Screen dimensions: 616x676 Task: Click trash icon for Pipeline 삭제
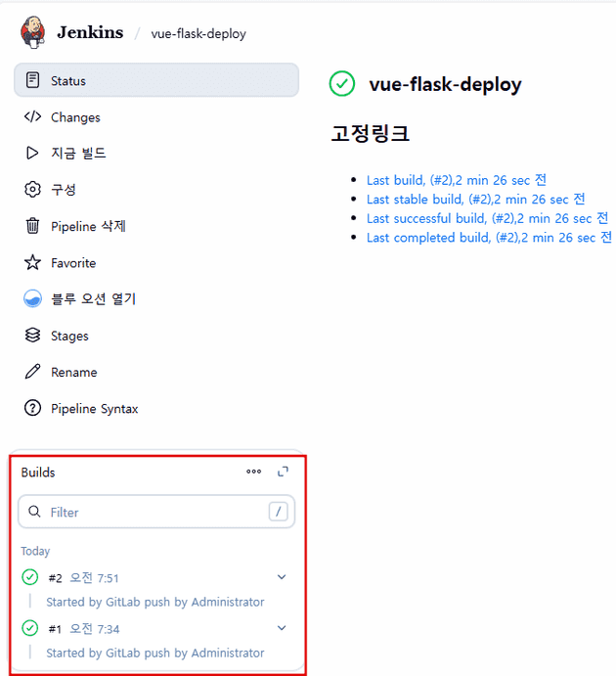[x=32, y=226]
